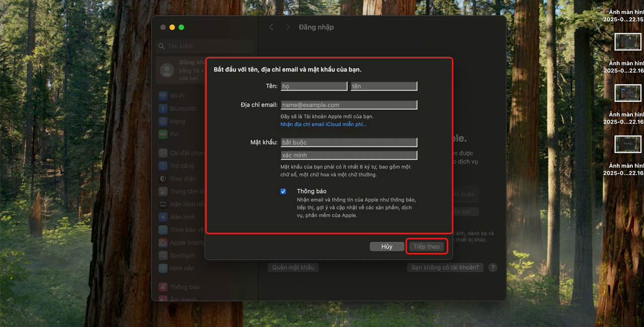Image resolution: width=644 pixels, height=327 pixels.
Task: Open Bluetooth settings from sidebar icon
Action: (163, 109)
